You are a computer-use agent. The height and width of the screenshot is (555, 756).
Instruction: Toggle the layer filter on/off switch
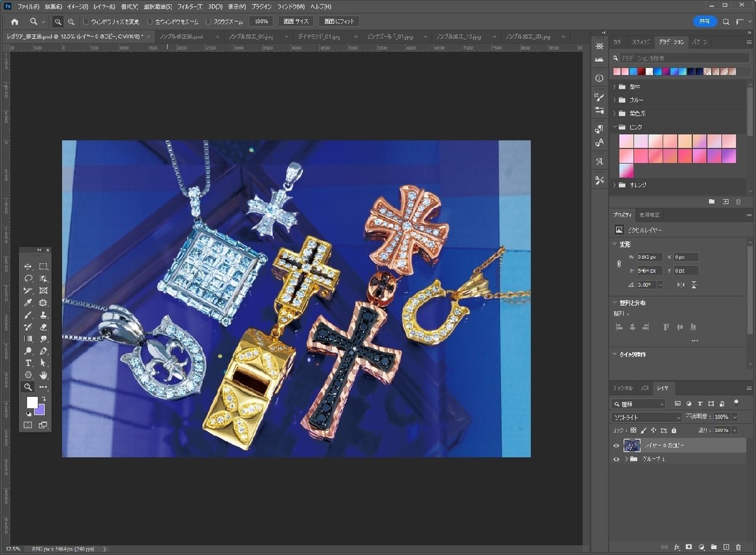click(x=736, y=403)
